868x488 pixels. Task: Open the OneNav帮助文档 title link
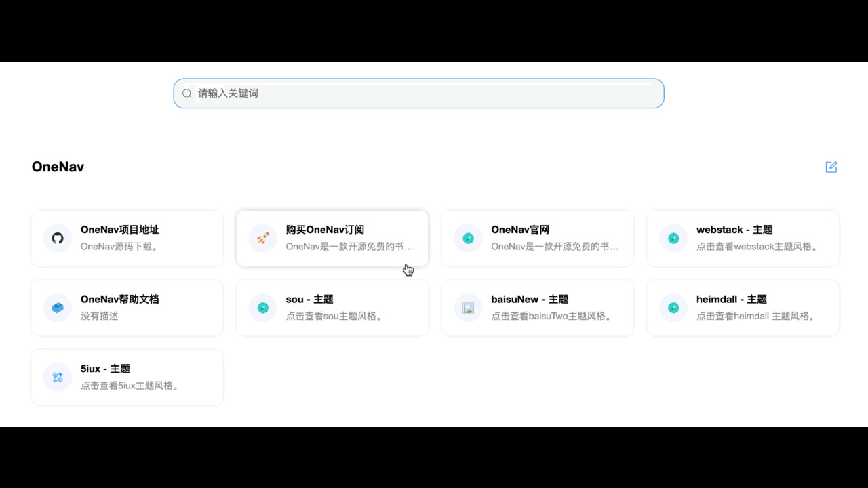click(x=120, y=299)
